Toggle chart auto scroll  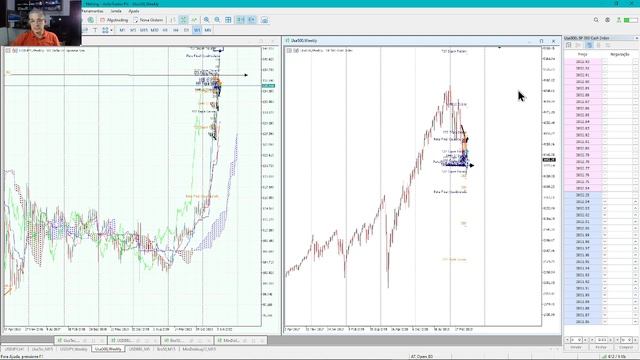point(240,20)
